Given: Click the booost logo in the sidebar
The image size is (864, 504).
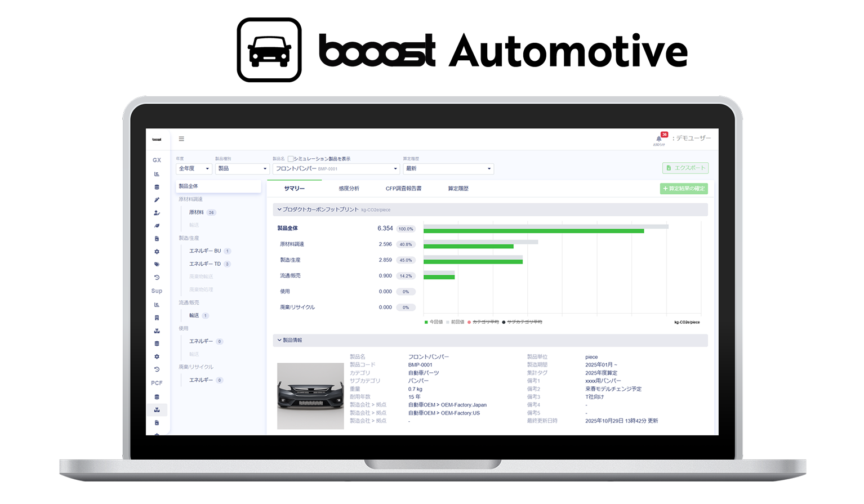Looking at the screenshot, I should point(155,139).
